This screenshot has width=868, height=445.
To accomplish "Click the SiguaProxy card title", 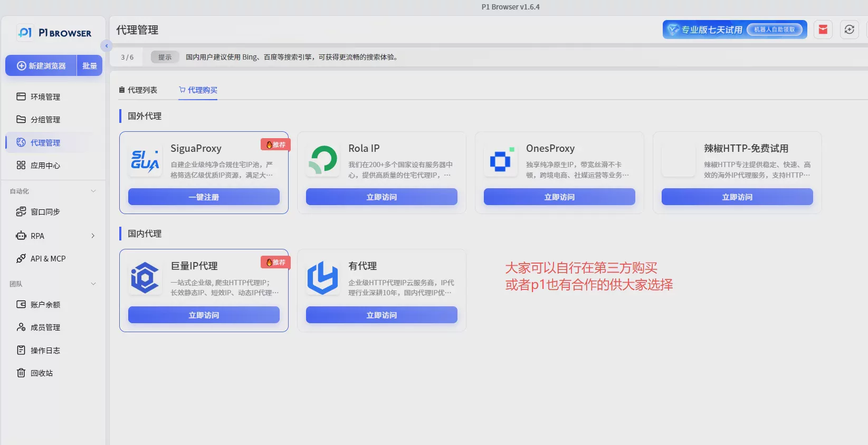I will point(196,148).
